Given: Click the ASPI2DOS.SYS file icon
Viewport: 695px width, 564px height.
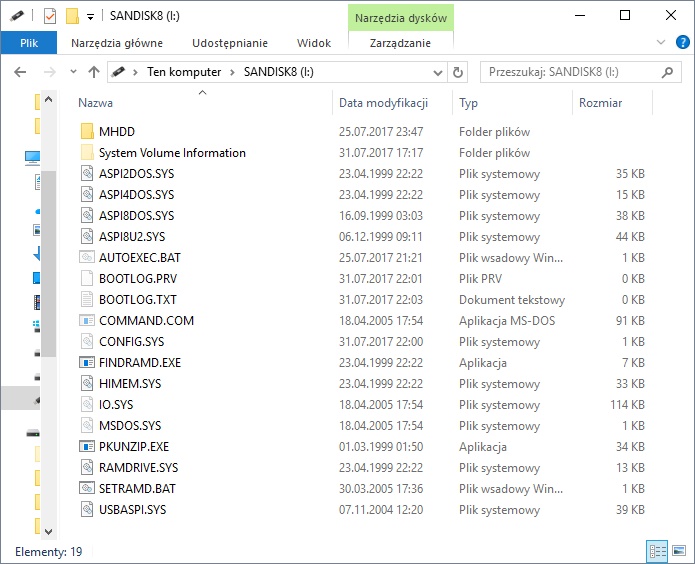Looking at the screenshot, I should click(87, 173).
